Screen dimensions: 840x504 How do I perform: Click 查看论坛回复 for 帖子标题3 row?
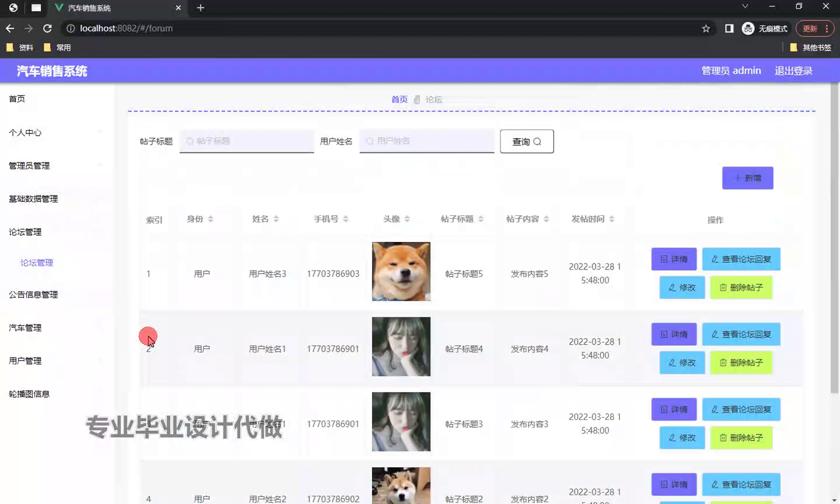[x=741, y=409]
